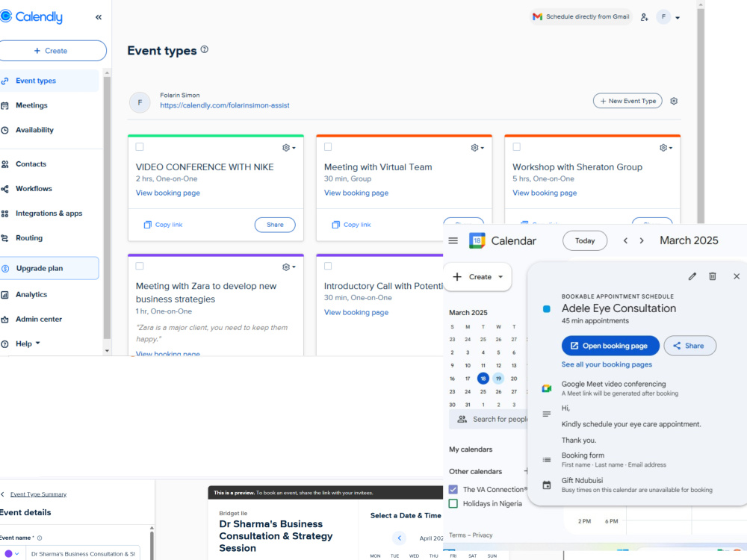Delete the Adele Eye Consultation schedule
The height and width of the screenshot is (560, 747).
coord(712,276)
